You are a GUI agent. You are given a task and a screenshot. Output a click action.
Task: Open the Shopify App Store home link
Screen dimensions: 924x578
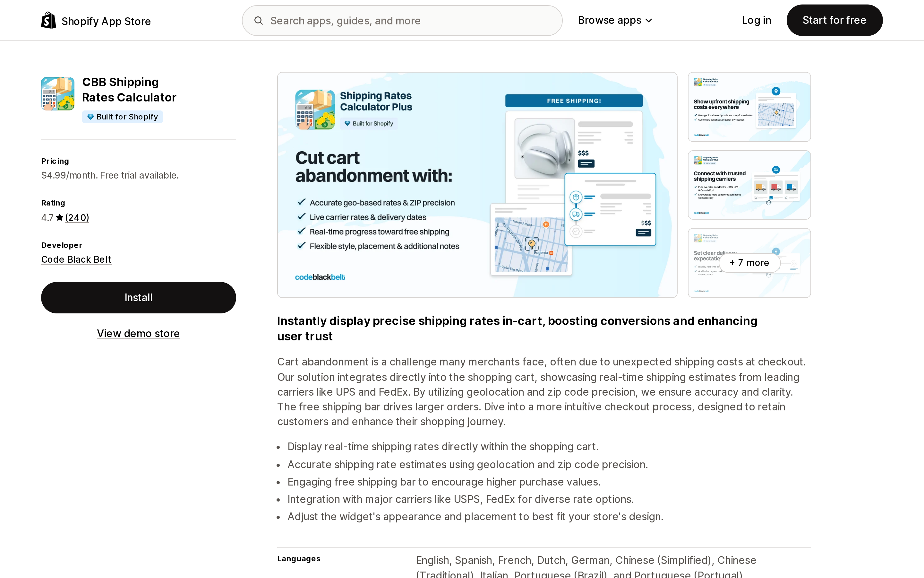pyautogui.click(x=96, y=21)
